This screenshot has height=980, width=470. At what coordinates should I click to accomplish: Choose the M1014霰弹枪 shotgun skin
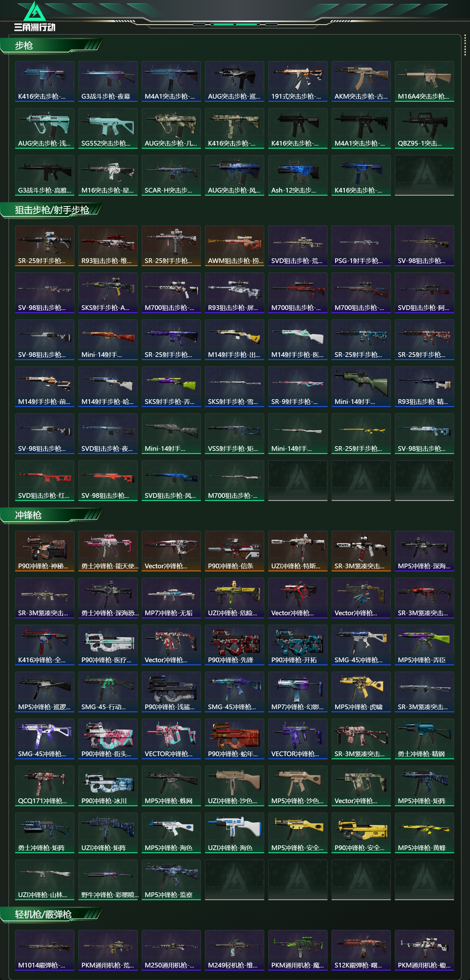click(x=44, y=950)
